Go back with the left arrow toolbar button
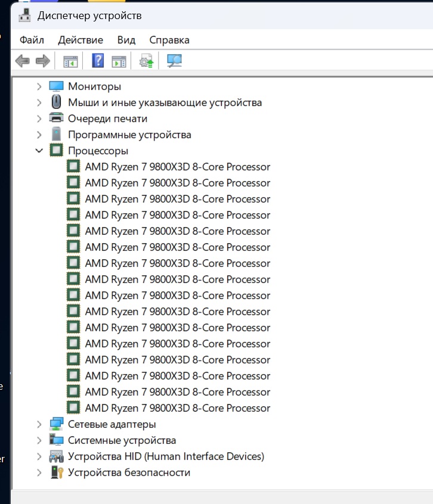The height and width of the screenshot is (504, 433). click(23, 61)
